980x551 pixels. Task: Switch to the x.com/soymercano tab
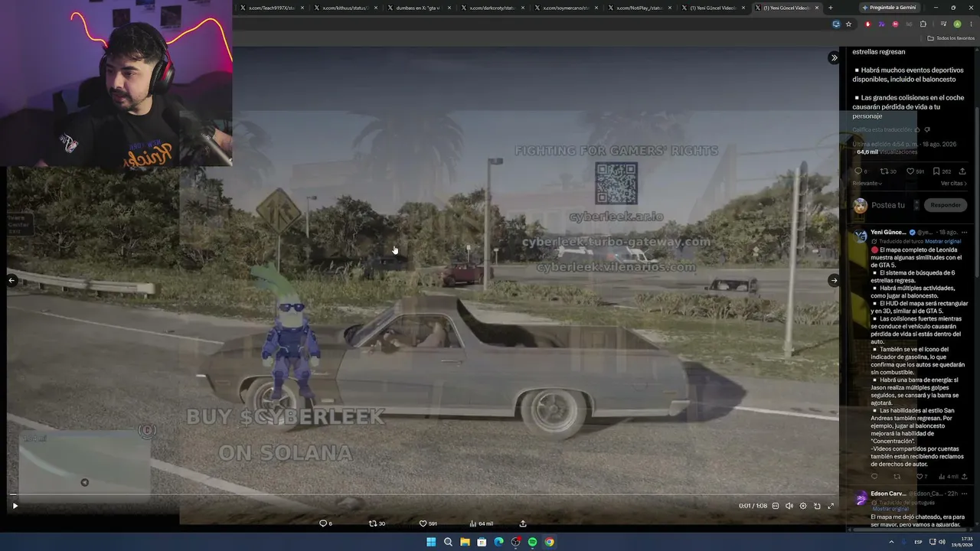[x=565, y=8]
